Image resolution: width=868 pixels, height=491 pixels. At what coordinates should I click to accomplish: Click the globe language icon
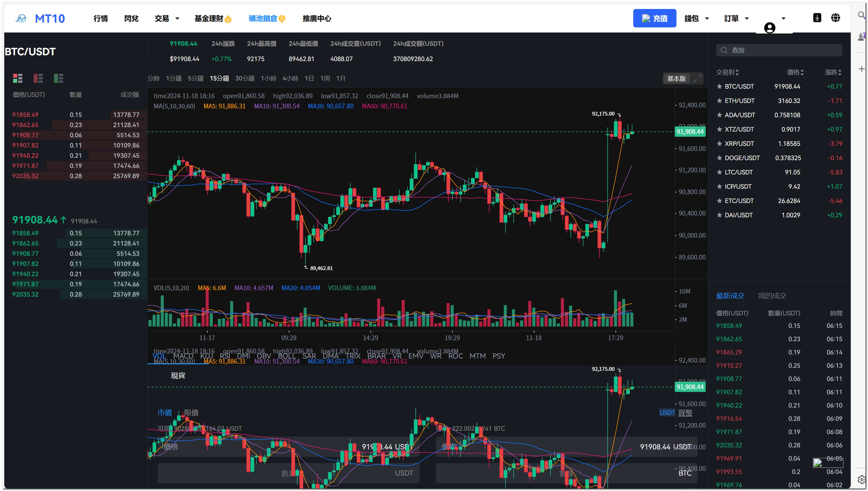[x=835, y=18]
